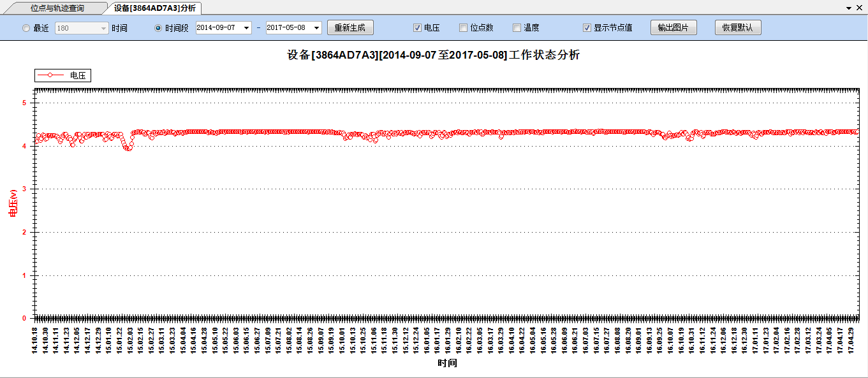The width and height of the screenshot is (868, 378).
Task: Switch to the 位点与轨迹查询 tab
Action: coord(57,8)
